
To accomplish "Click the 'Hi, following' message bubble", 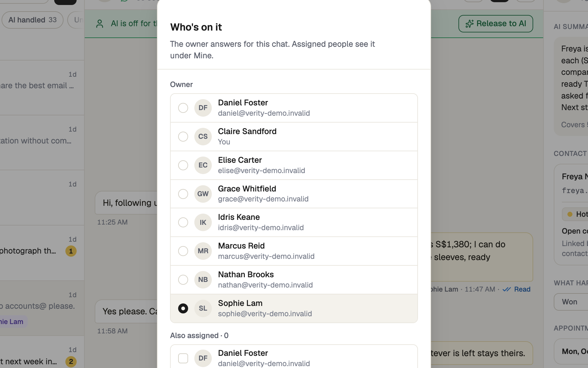I will pyautogui.click(x=126, y=203).
